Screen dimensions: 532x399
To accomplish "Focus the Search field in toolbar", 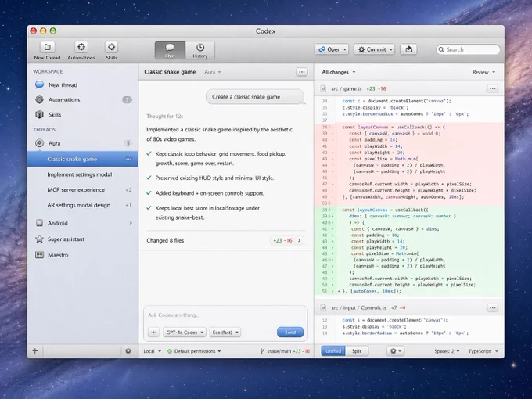I will [468, 49].
